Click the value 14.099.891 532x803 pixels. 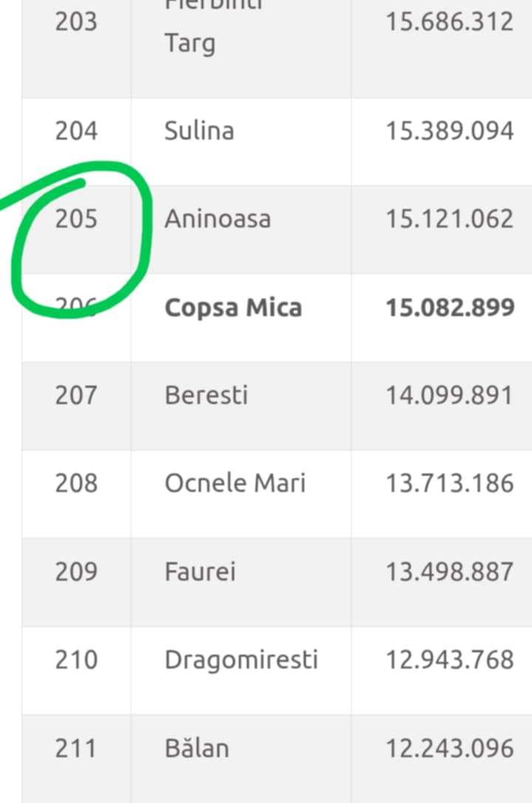pyautogui.click(x=449, y=395)
